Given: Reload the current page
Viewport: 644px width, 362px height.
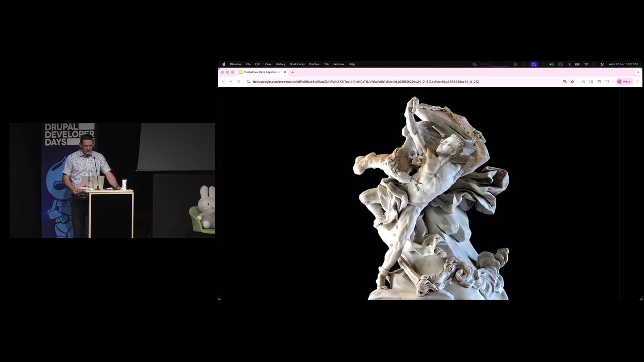Looking at the screenshot, I should click(x=239, y=82).
